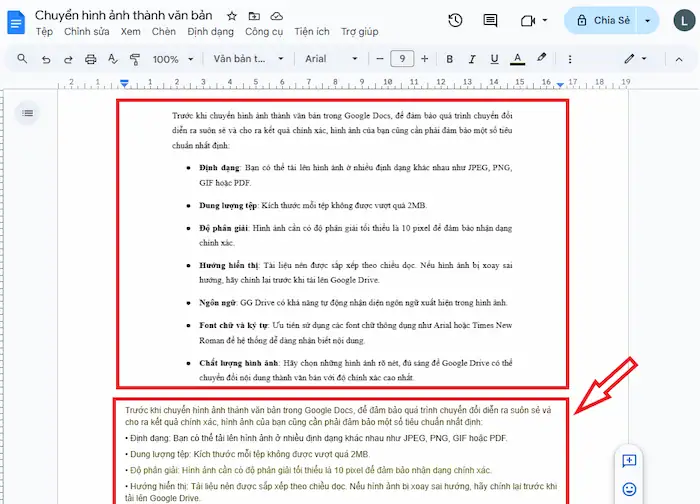Open version history clock icon
This screenshot has width=700, height=504.
pos(455,20)
